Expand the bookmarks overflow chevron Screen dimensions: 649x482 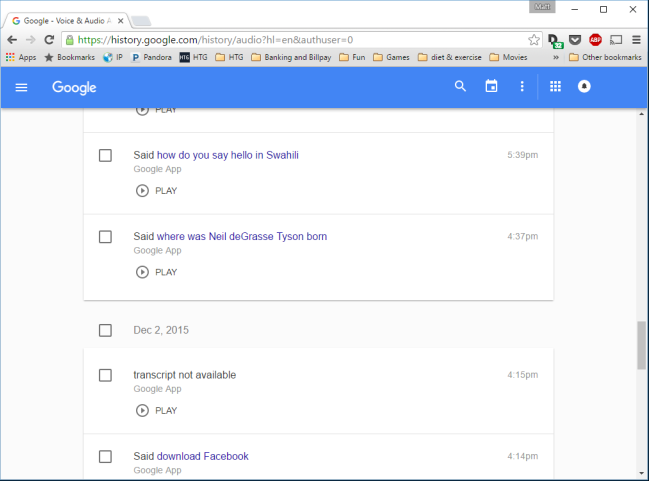tap(555, 58)
